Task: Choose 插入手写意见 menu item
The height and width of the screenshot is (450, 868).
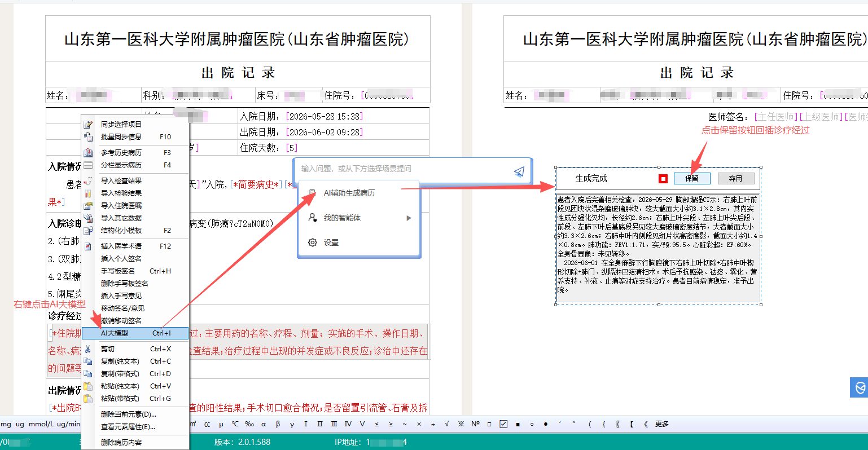Action: pos(135,295)
